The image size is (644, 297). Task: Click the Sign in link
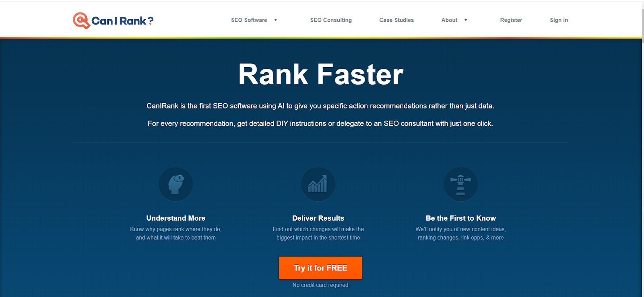click(x=559, y=20)
